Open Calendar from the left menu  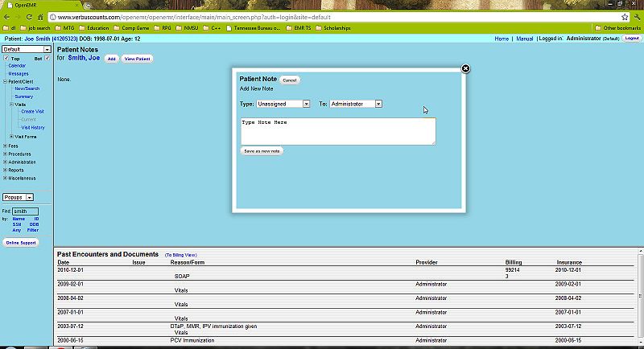click(17, 66)
